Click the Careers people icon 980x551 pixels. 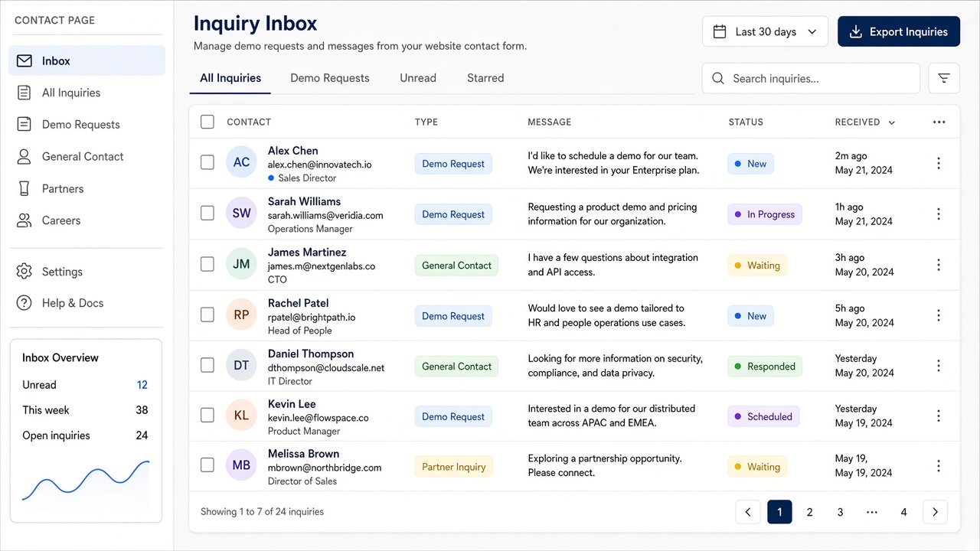click(24, 220)
